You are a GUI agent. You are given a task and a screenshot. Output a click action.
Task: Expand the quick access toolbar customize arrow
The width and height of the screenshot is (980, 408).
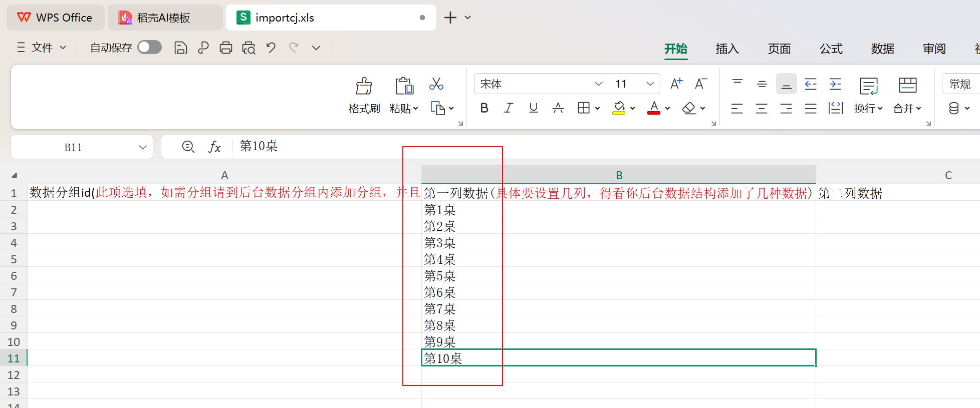316,48
